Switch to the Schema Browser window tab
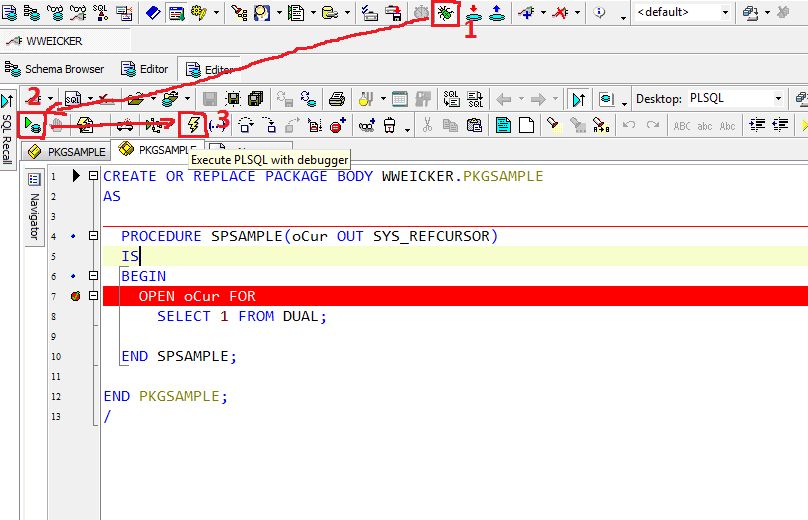The image size is (808, 520). pyautogui.click(x=54, y=69)
